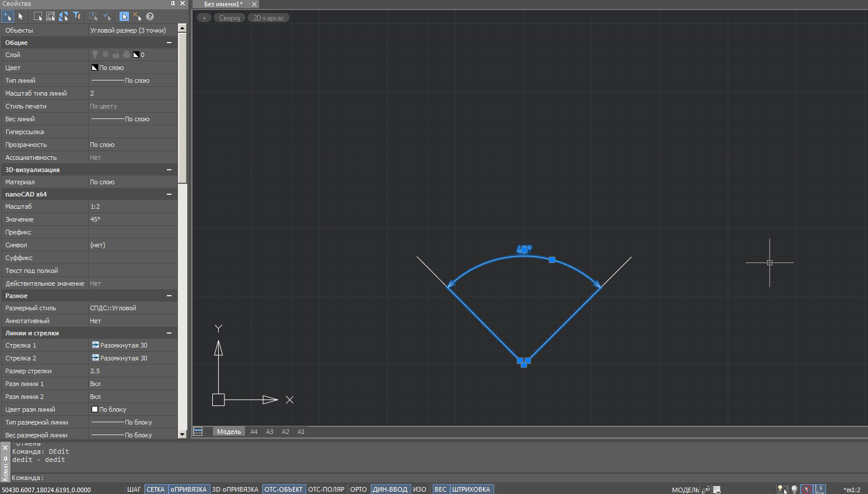Toggle ШТРИХОВКА hatch display
Screen dimensions: 868x494
471,489
